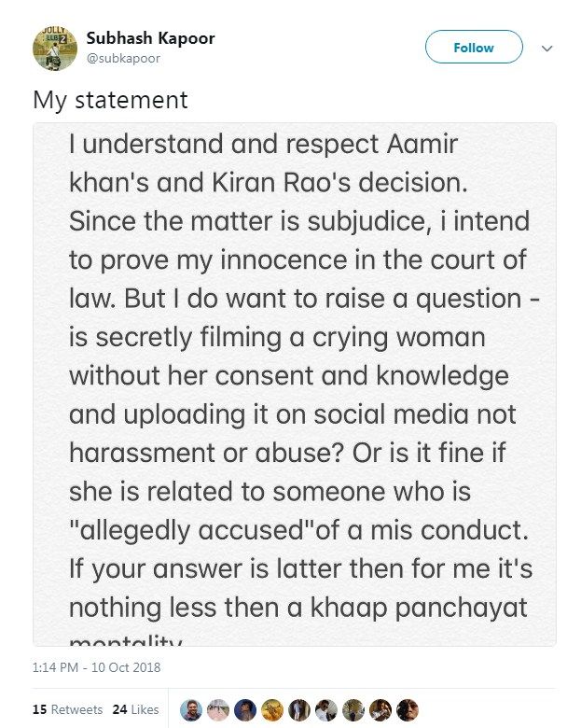Open the fifth liker avatar in the row
Image resolution: width=581 pixels, height=728 pixels.
click(x=299, y=710)
